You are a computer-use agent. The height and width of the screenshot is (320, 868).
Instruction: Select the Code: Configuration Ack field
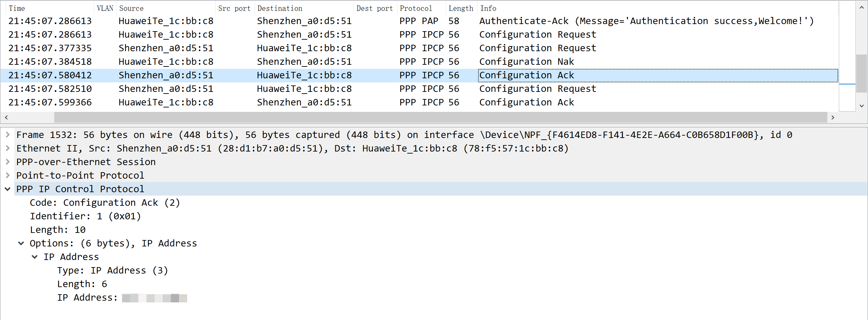point(105,202)
